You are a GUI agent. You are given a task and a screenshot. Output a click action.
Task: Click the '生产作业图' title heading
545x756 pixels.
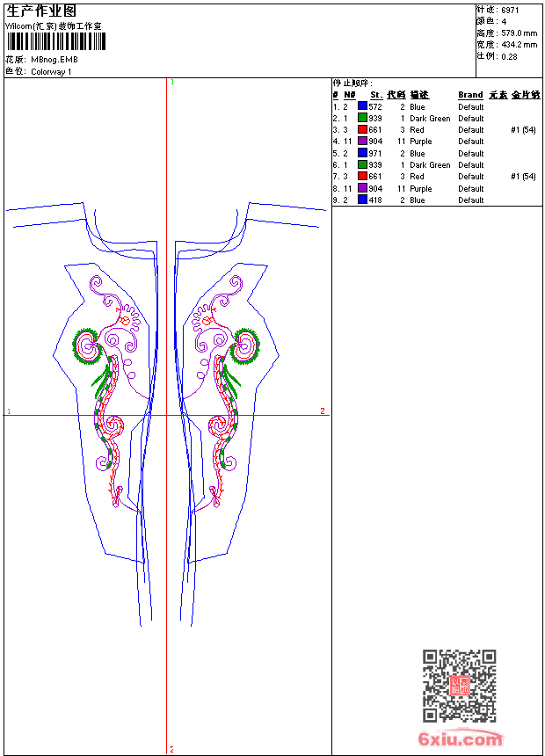pos(41,11)
